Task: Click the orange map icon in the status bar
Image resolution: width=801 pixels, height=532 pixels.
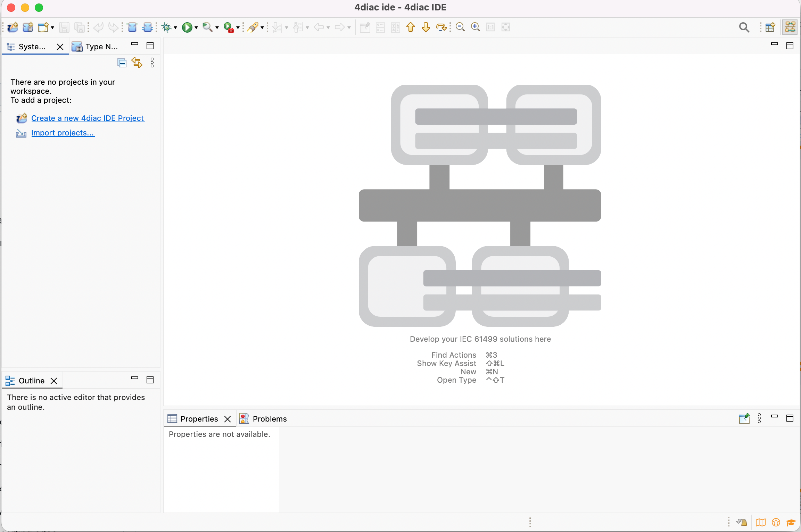Action: pyautogui.click(x=761, y=522)
